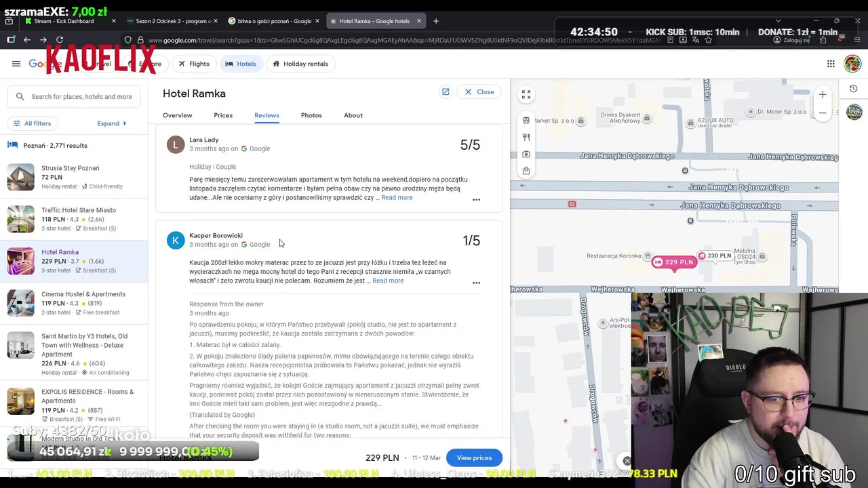Show restaurants on the map
868x488 pixels.
tap(526, 137)
